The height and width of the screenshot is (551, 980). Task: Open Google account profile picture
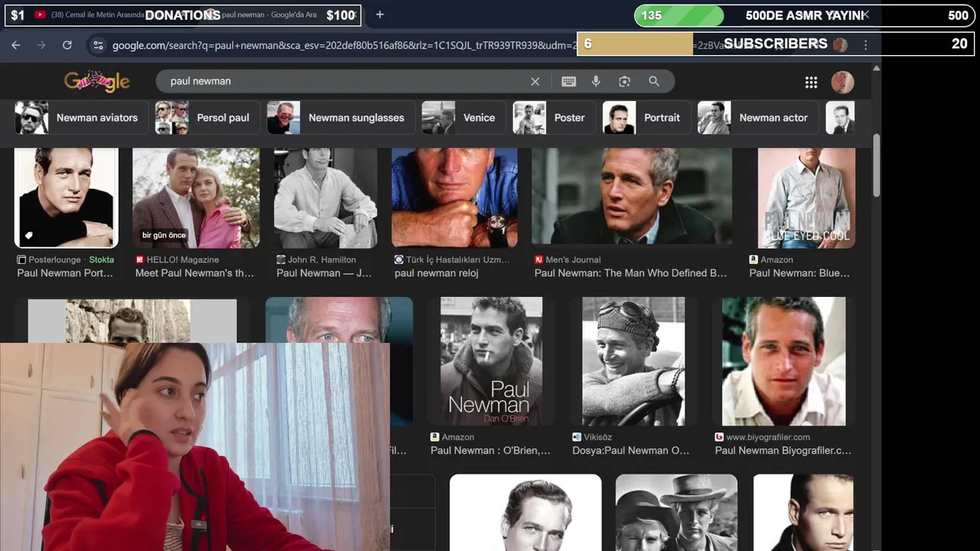click(x=842, y=82)
